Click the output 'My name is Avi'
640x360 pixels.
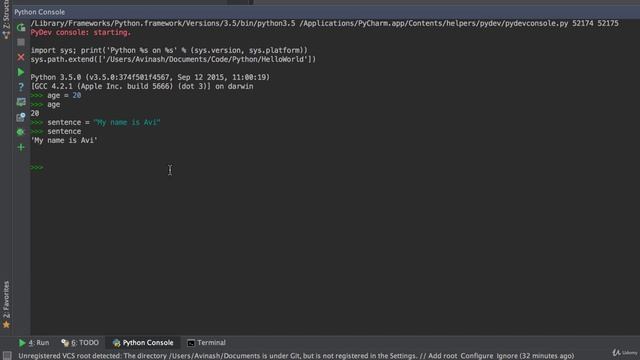coord(64,140)
